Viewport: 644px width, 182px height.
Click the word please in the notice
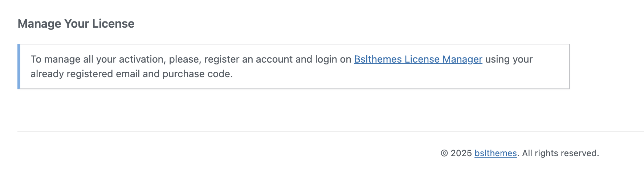click(x=185, y=59)
